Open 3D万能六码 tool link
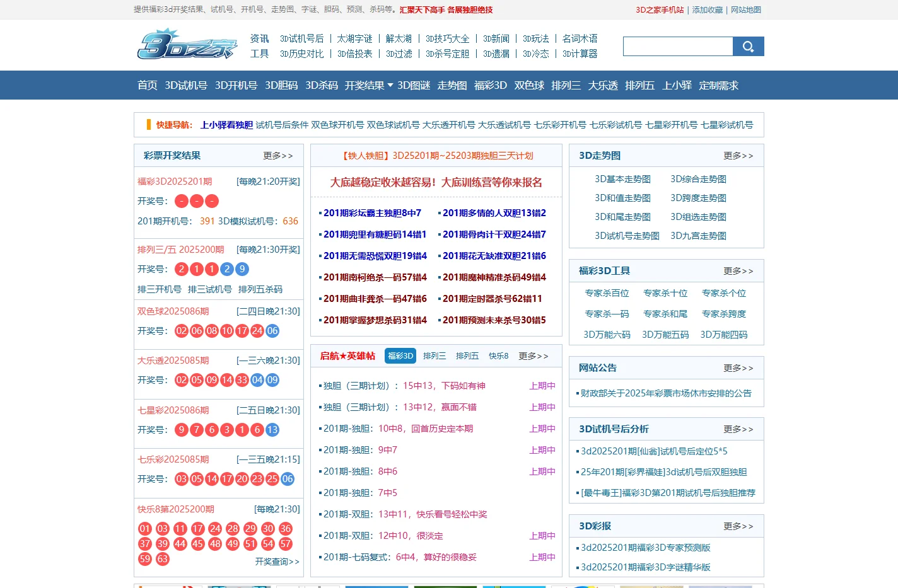The image size is (898, 588). [x=607, y=335]
